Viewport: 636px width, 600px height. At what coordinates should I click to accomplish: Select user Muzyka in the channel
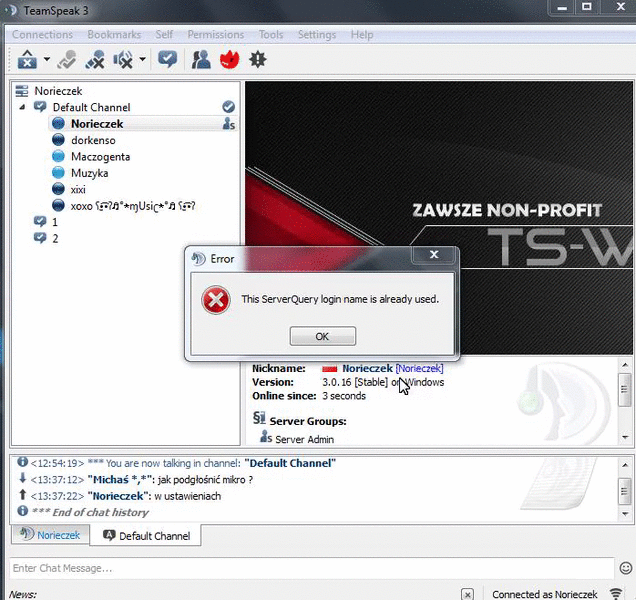(89, 173)
